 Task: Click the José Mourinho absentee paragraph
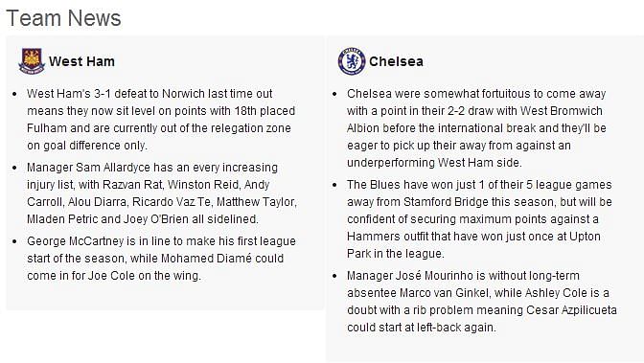click(x=482, y=302)
